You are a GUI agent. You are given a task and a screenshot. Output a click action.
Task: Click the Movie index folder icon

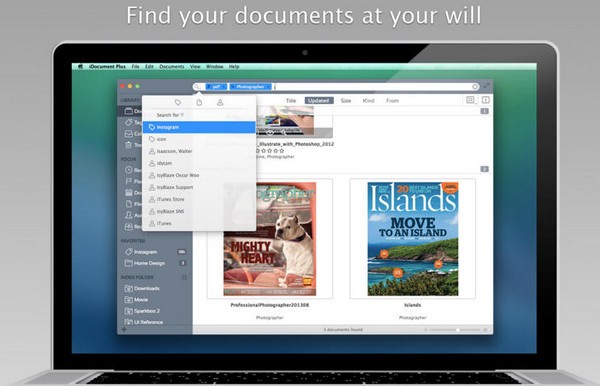pyautogui.click(x=129, y=300)
